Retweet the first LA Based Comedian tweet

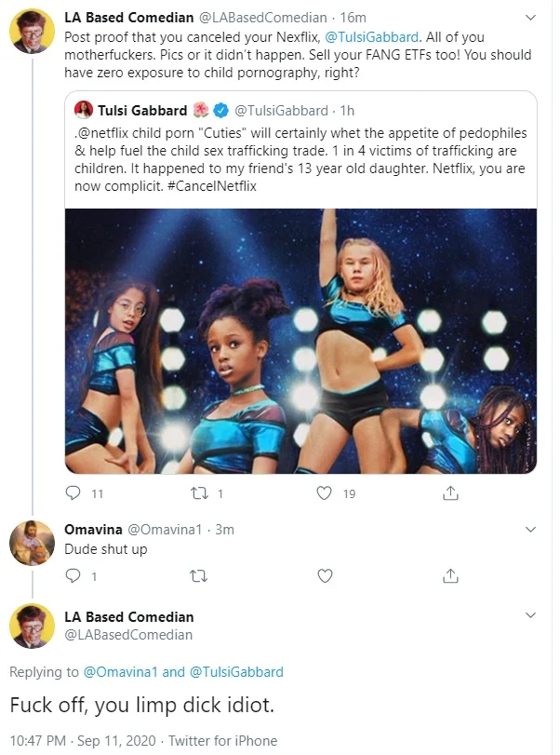[198, 493]
